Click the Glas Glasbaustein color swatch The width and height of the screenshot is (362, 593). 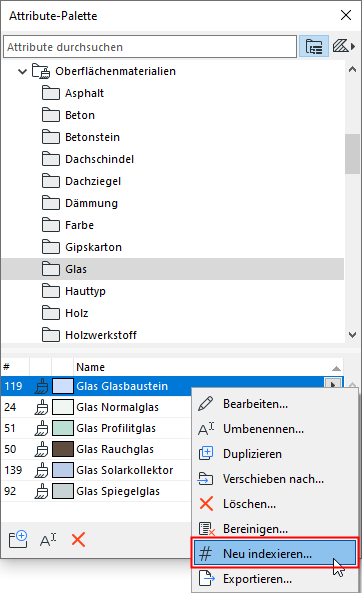click(62, 386)
